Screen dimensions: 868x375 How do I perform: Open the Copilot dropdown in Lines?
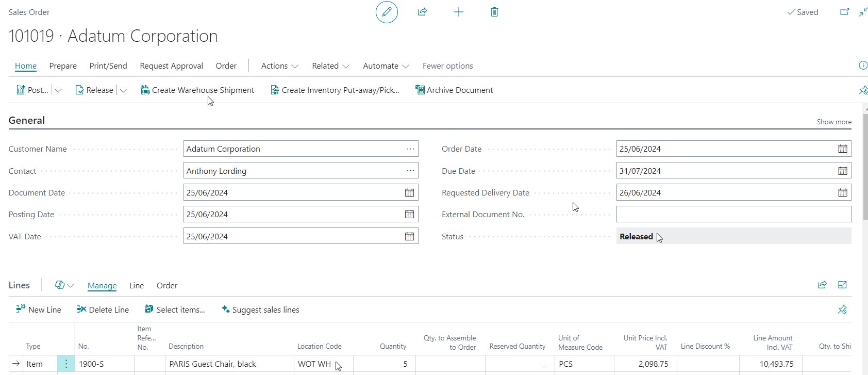64,285
